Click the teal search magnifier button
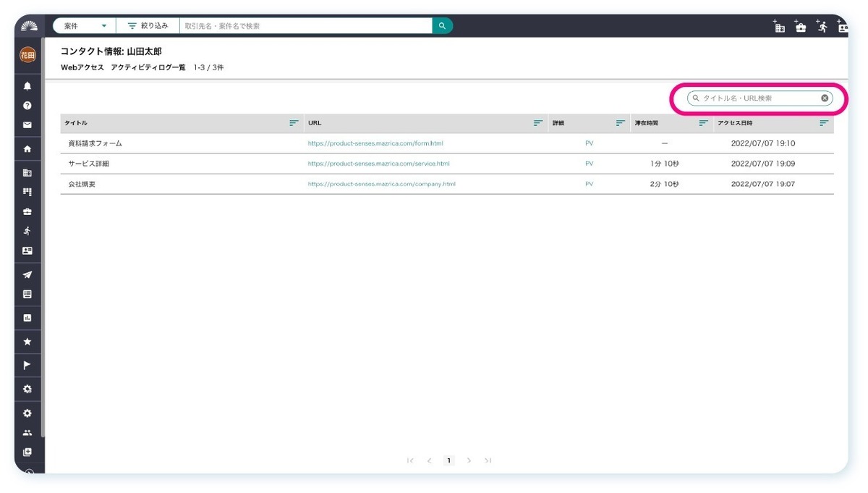 pos(442,26)
